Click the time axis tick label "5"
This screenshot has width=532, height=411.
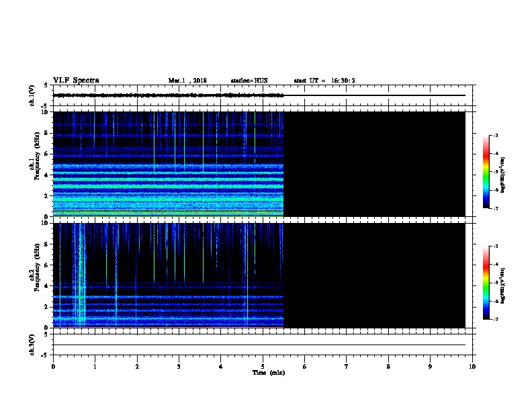point(263,367)
